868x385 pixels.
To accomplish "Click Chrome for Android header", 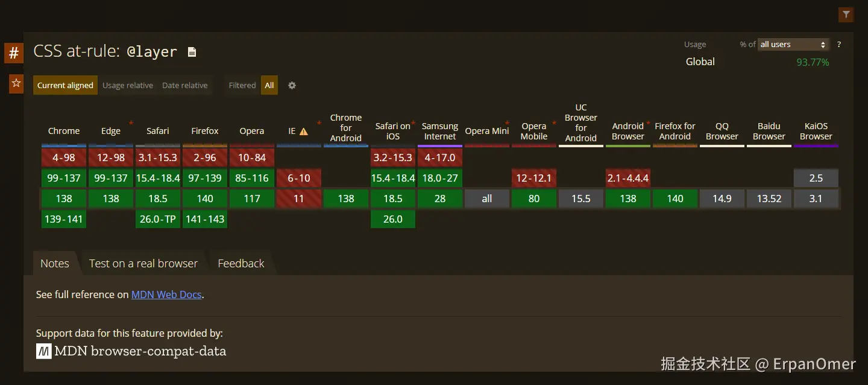I will [346, 128].
